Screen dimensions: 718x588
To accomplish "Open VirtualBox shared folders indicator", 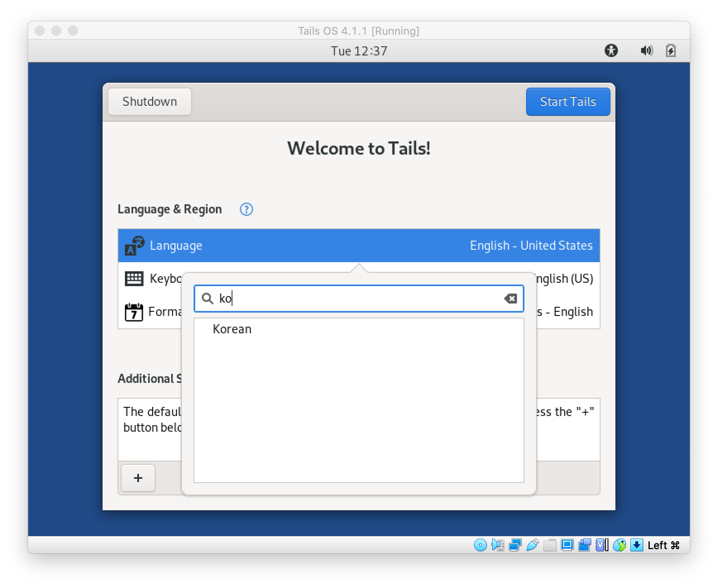I will (x=550, y=545).
